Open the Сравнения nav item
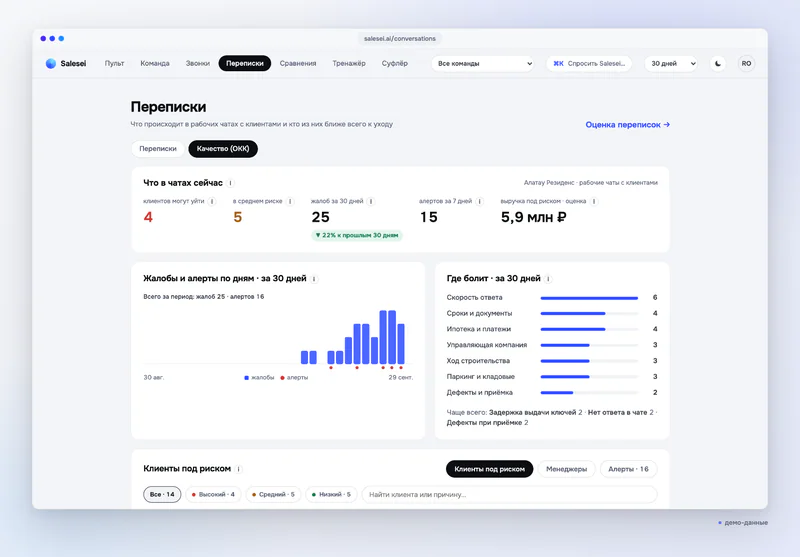This screenshot has width=800, height=557. coord(298,63)
